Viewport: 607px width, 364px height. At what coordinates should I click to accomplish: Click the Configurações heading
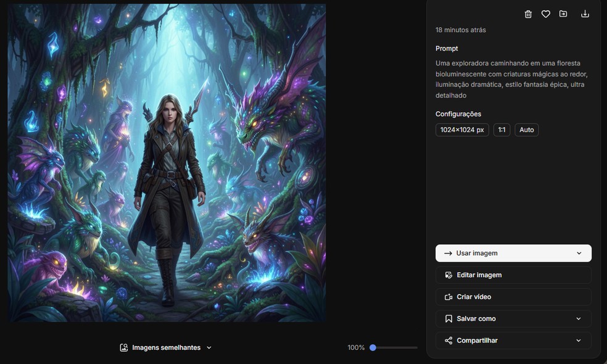coord(458,114)
